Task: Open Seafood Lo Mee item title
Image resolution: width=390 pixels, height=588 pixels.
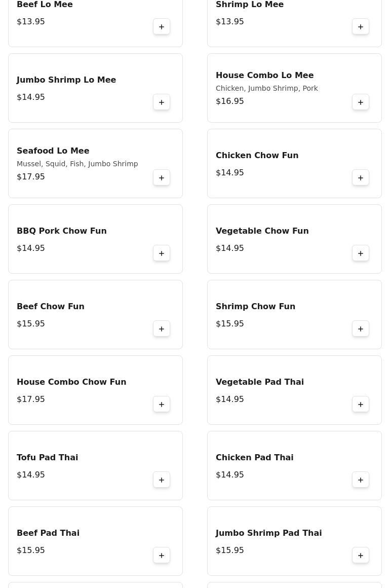Action: click(53, 151)
